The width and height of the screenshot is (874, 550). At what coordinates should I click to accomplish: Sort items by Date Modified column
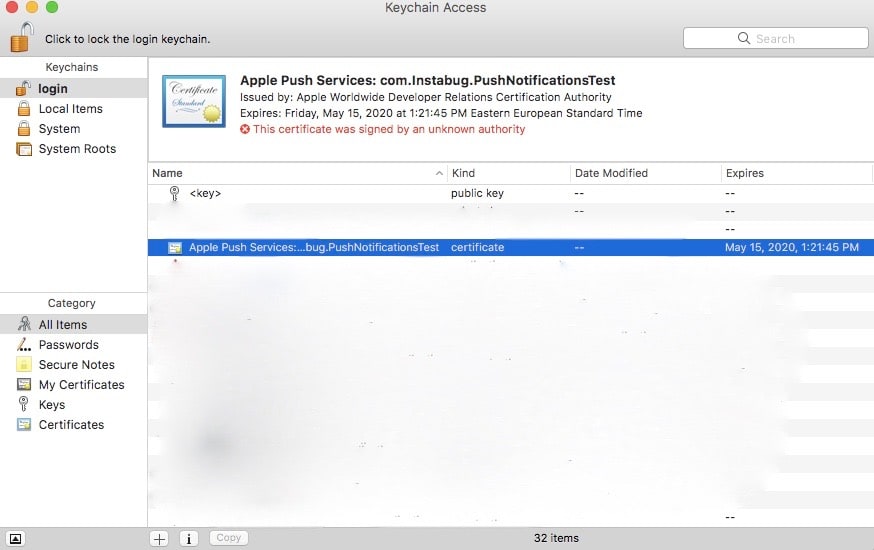pyautogui.click(x=645, y=173)
